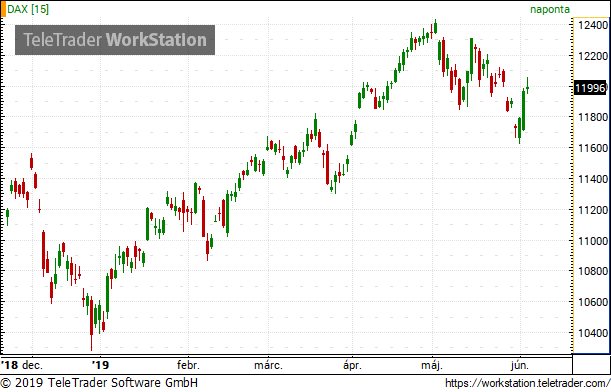611x392 pixels.
Task: Click the orange marker beside DAX label
Action: tap(3, 9)
